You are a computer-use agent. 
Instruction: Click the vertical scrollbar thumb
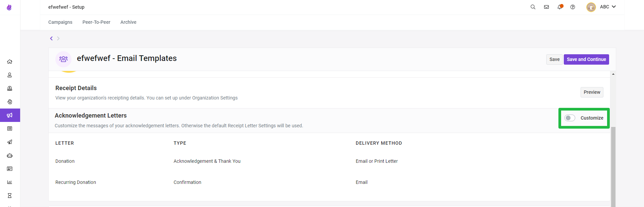click(x=613, y=167)
